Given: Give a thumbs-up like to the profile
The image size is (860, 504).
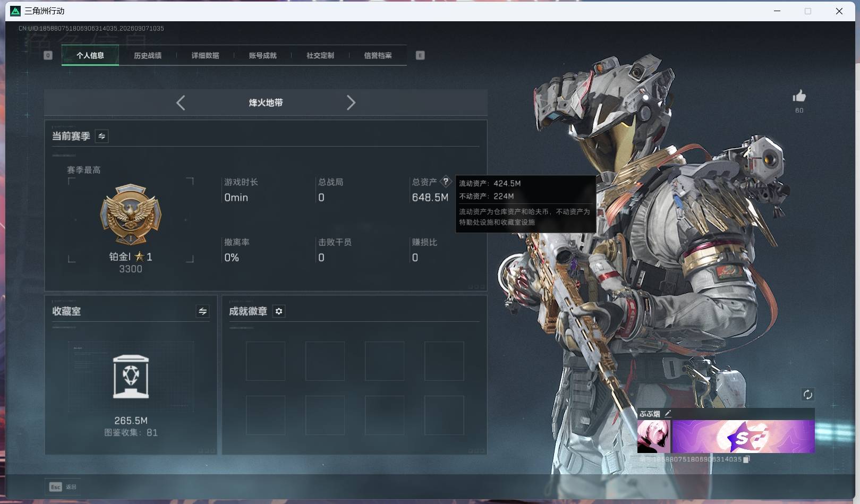Looking at the screenshot, I should pos(799,96).
